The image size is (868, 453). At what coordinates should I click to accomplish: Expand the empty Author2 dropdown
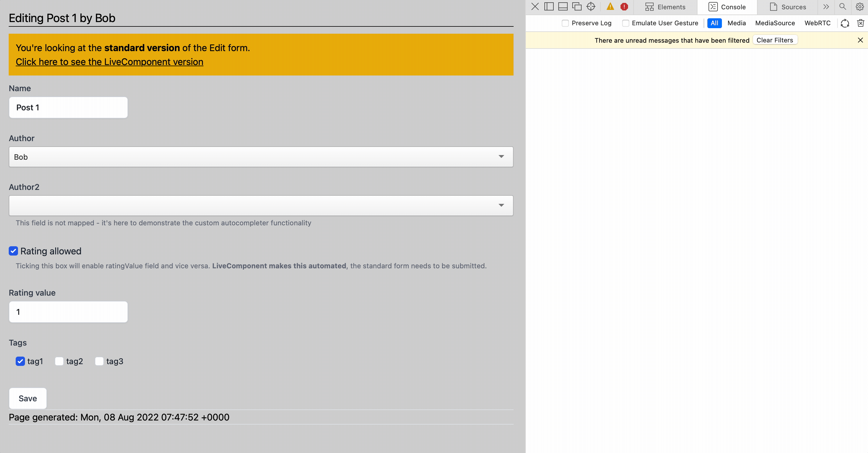(x=261, y=206)
